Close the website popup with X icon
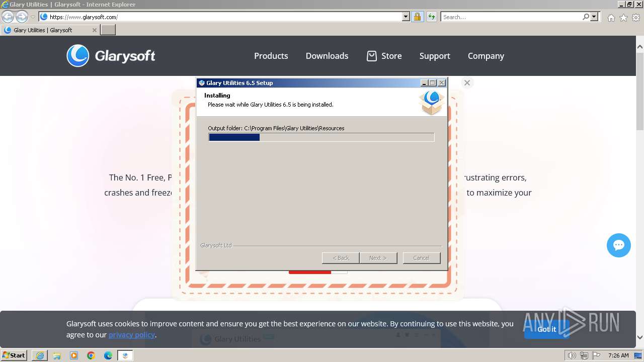 tap(467, 83)
